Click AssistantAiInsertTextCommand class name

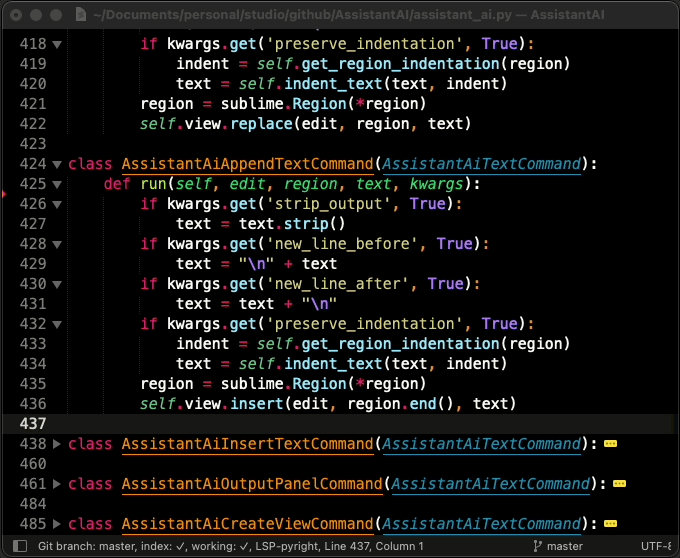click(x=247, y=444)
